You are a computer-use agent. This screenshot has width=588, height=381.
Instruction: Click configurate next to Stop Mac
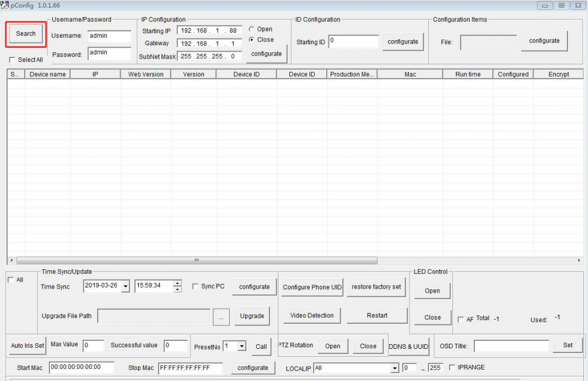253,368
